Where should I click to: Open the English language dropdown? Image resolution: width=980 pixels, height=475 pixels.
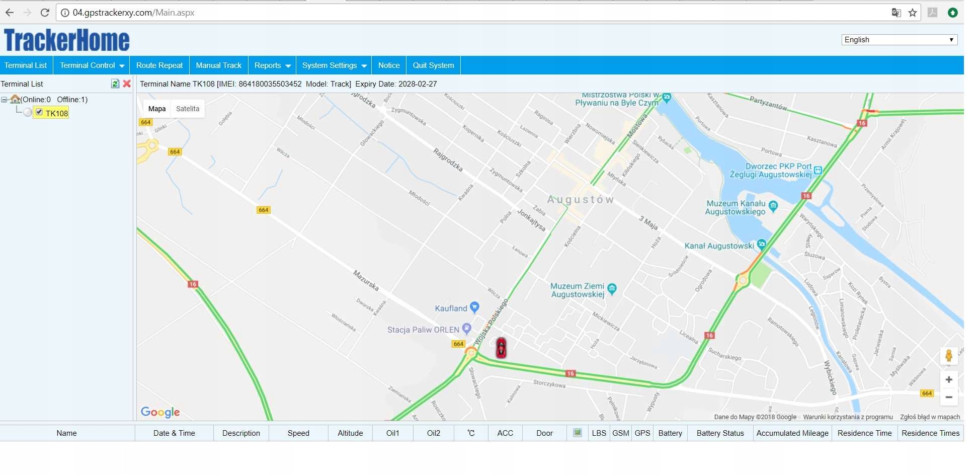[899, 39]
